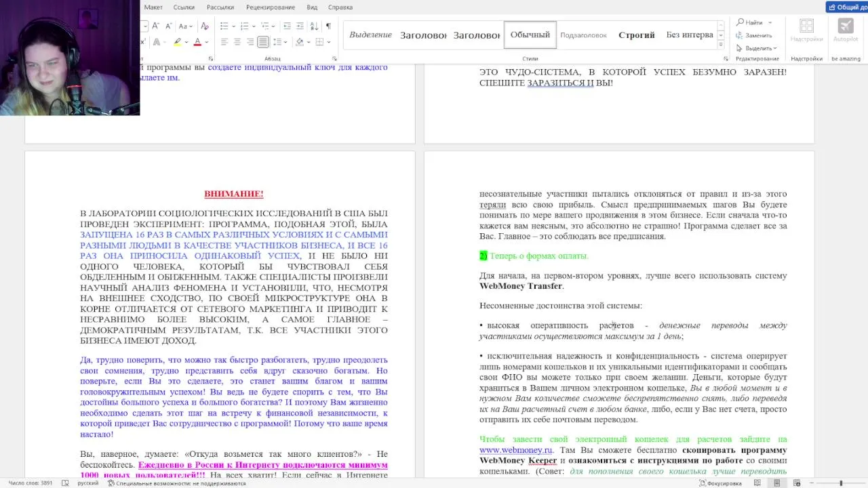Clear all formatting icon with eraser
This screenshot has width=868, height=488.
point(205,26)
